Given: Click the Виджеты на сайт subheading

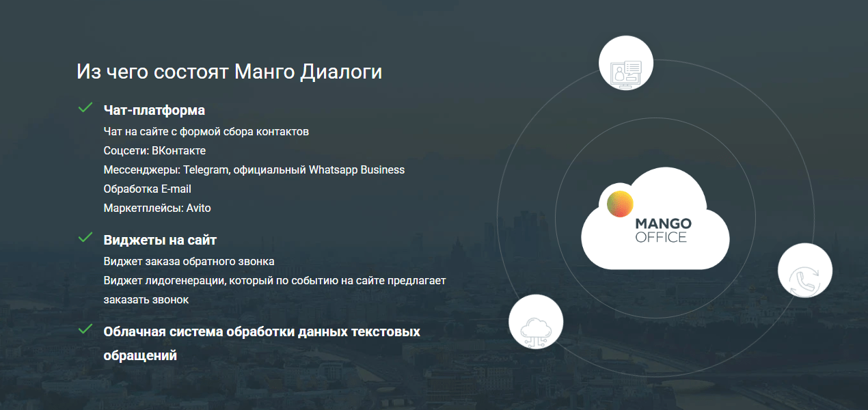Looking at the screenshot, I should tap(160, 241).
